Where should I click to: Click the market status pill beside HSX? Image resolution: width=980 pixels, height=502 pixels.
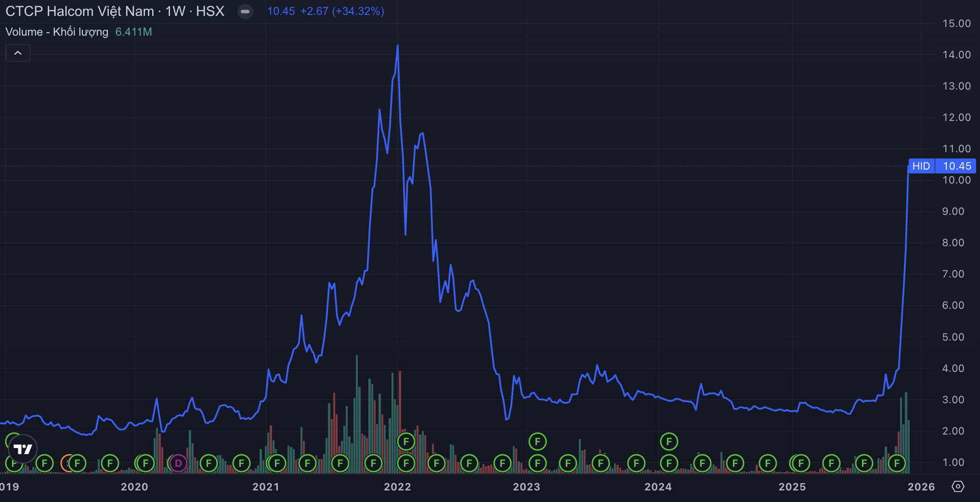[245, 12]
